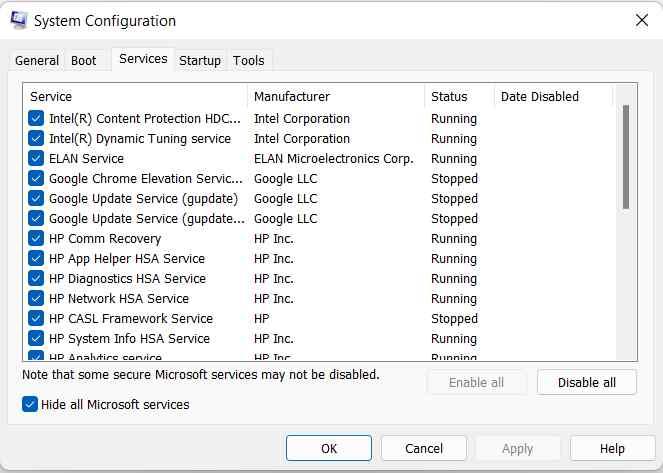Open the Boot tab
This screenshot has width=663, height=473.
84,60
